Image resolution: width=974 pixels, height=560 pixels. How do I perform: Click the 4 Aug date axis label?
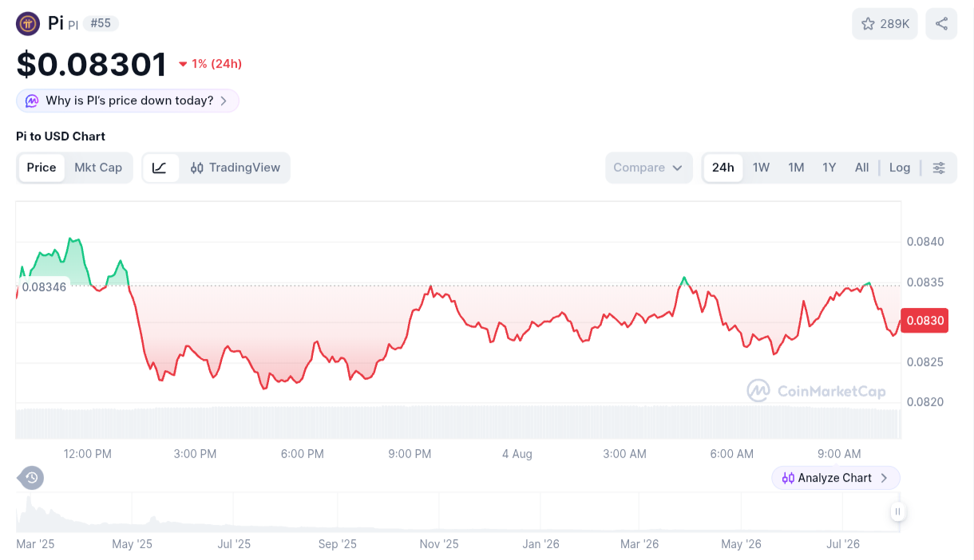click(x=517, y=454)
